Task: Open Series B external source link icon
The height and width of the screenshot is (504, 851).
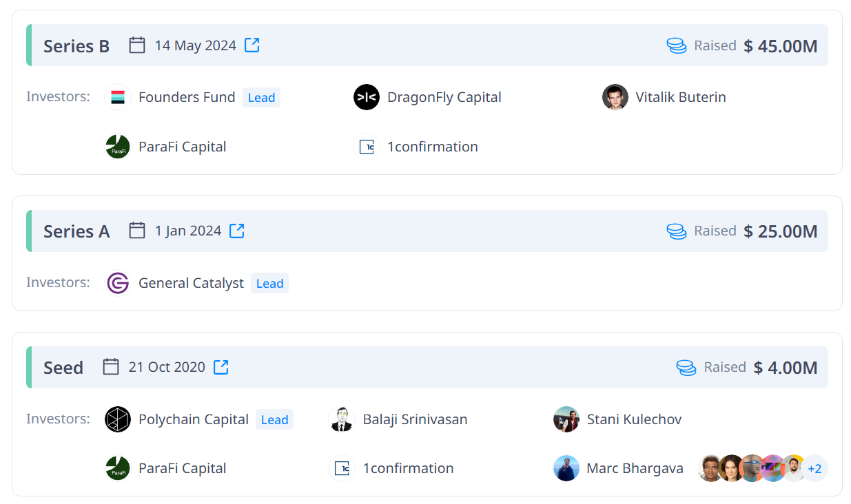Action: click(252, 45)
